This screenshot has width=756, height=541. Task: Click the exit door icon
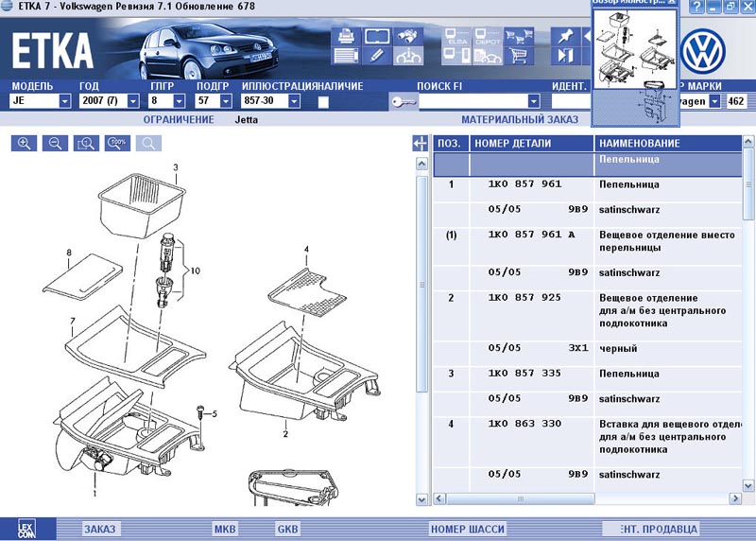pos(565,56)
